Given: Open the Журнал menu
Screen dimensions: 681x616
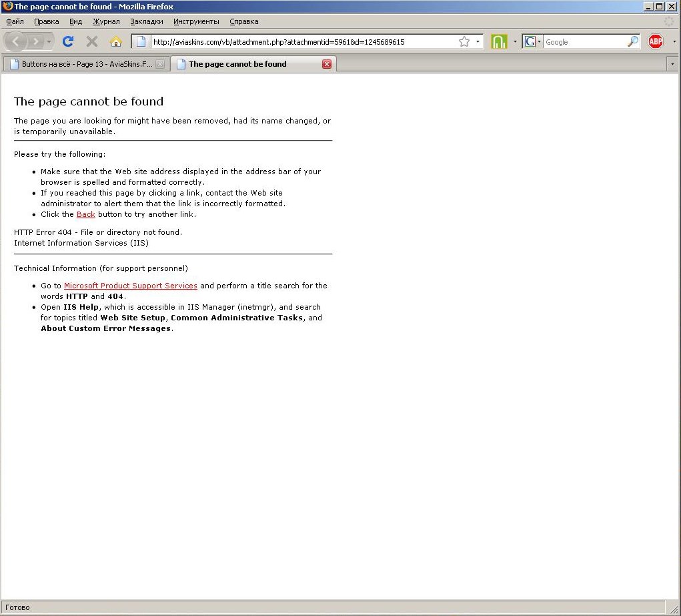Looking at the screenshot, I should pos(106,21).
